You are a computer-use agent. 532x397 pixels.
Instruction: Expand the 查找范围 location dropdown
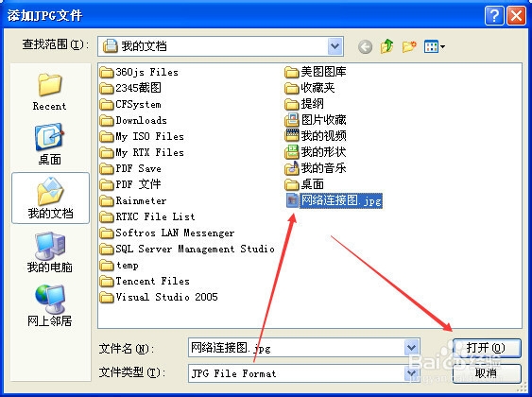(335, 46)
